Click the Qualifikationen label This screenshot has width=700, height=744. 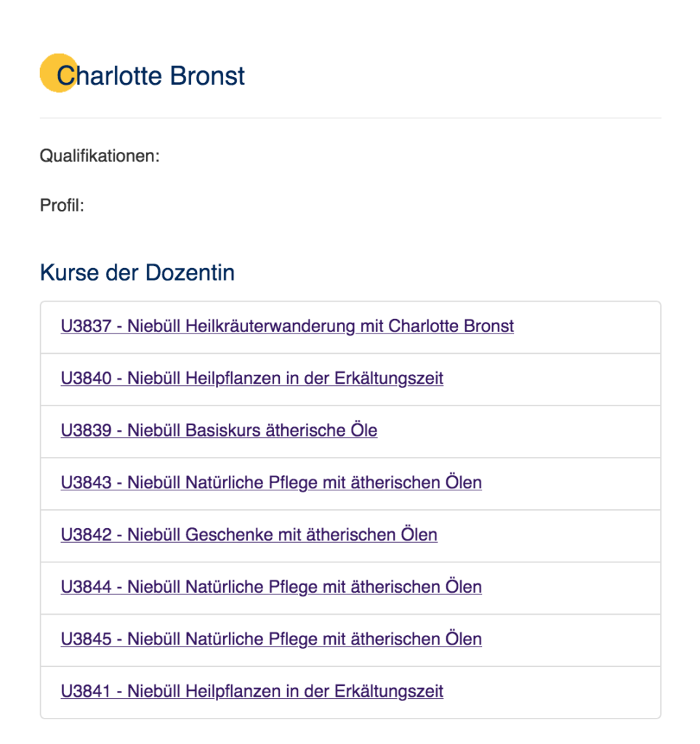[100, 155]
